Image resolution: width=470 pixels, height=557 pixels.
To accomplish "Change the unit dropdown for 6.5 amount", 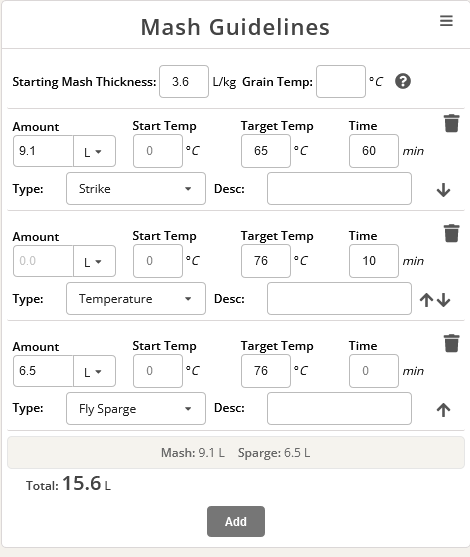I will [94, 371].
